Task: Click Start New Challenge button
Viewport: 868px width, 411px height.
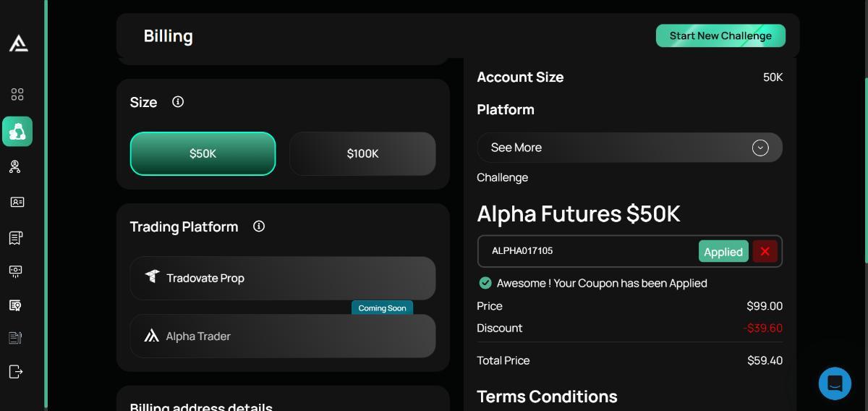Action: 720,35
